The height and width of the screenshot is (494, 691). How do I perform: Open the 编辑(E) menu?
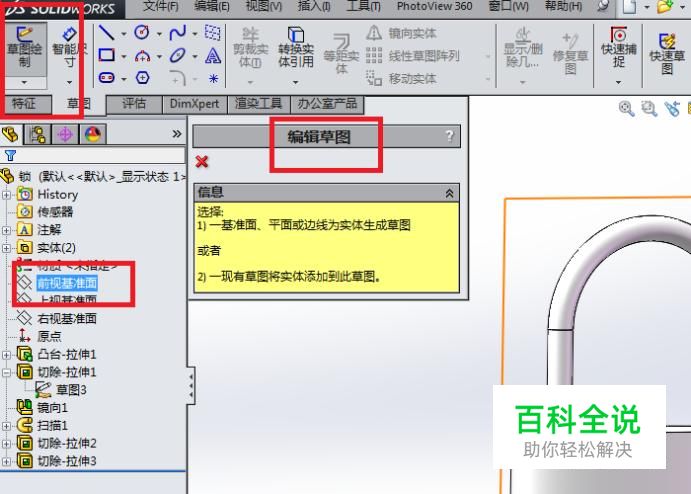212,7
